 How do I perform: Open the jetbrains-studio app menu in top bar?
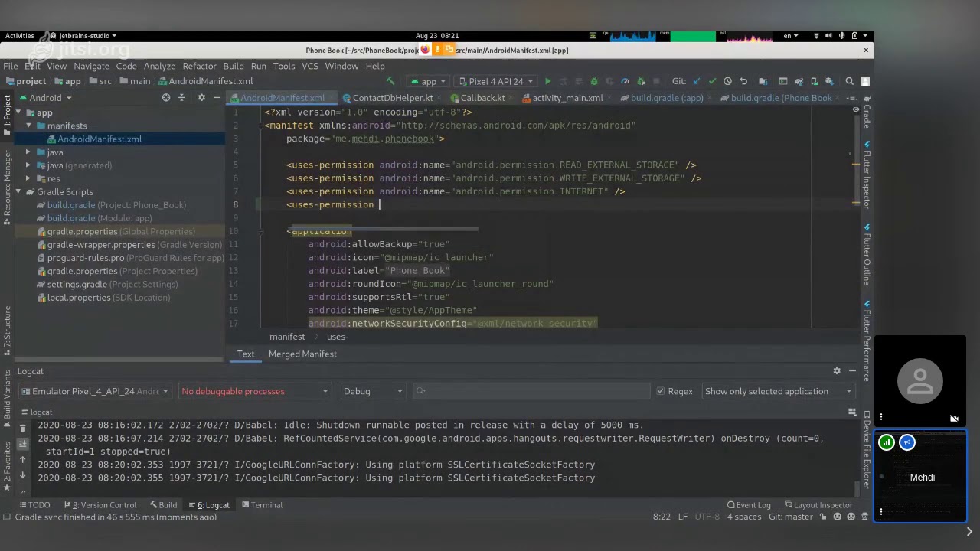click(83, 35)
